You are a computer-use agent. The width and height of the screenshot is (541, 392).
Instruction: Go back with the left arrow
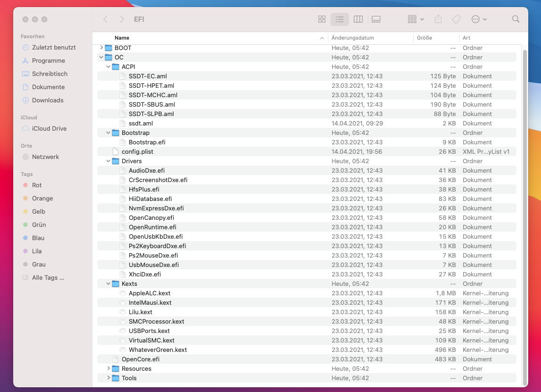106,19
